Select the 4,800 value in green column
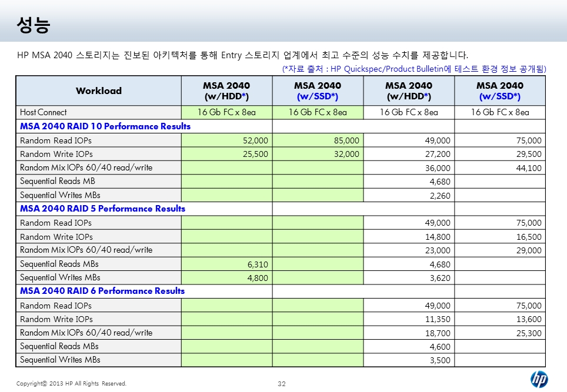The width and height of the screenshot is (567, 392). pyautogui.click(x=226, y=278)
